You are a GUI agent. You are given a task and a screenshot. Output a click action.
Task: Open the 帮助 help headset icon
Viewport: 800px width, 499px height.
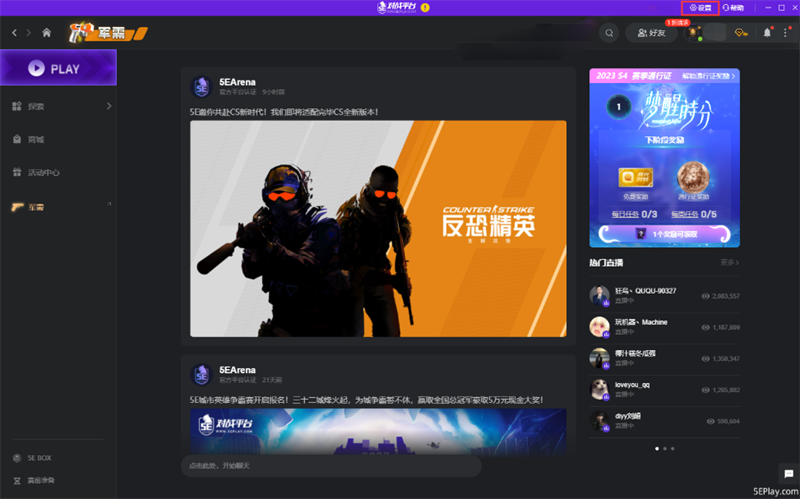tap(733, 8)
